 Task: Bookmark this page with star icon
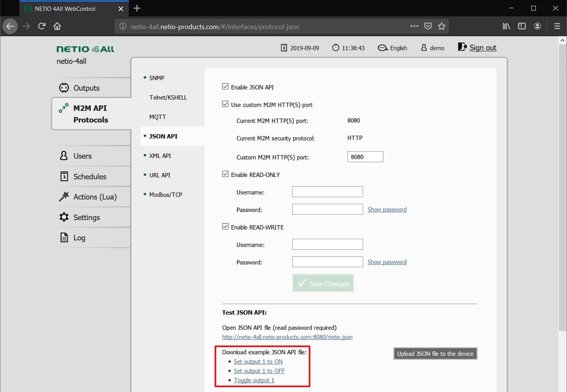pyautogui.click(x=442, y=26)
